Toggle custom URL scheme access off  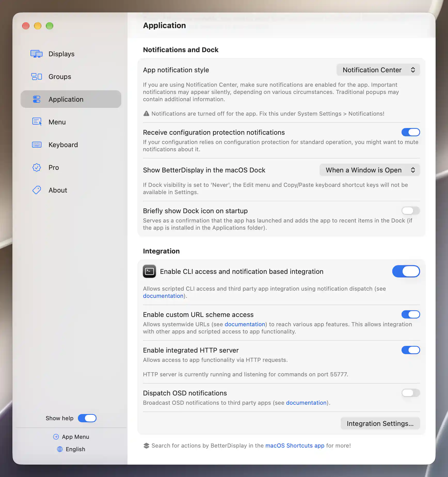point(411,314)
